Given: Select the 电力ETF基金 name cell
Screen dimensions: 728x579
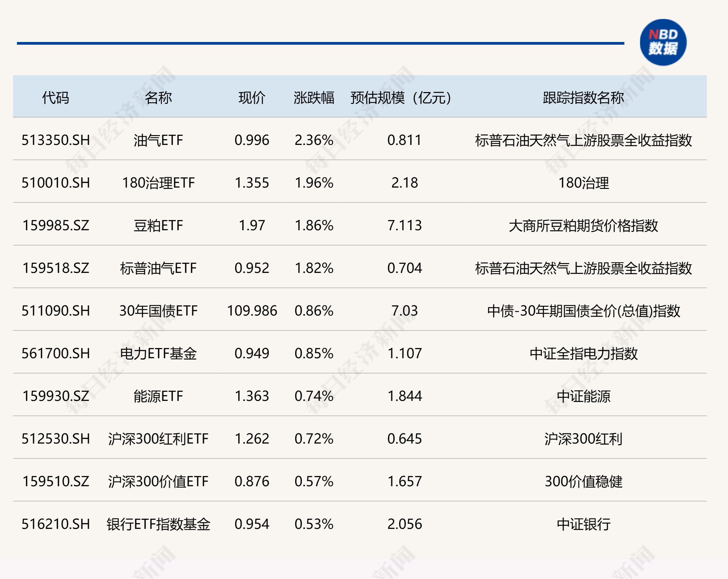Looking at the screenshot, I should click(x=158, y=353).
